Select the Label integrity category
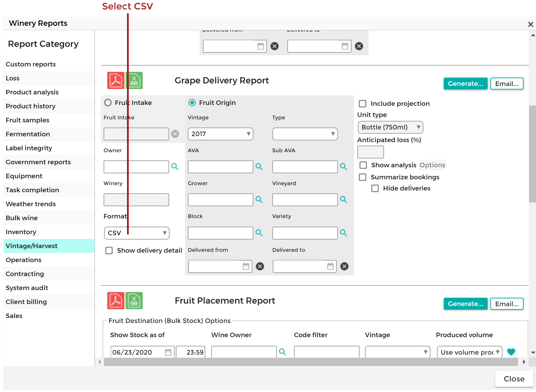This screenshot has width=536, height=392. pyautogui.click(x=49, y=148)
